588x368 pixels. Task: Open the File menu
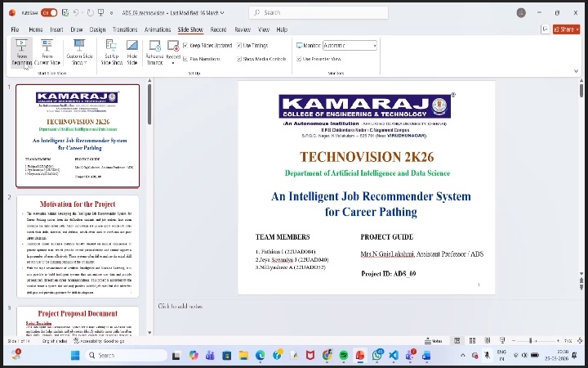click(x=15, y=29)
